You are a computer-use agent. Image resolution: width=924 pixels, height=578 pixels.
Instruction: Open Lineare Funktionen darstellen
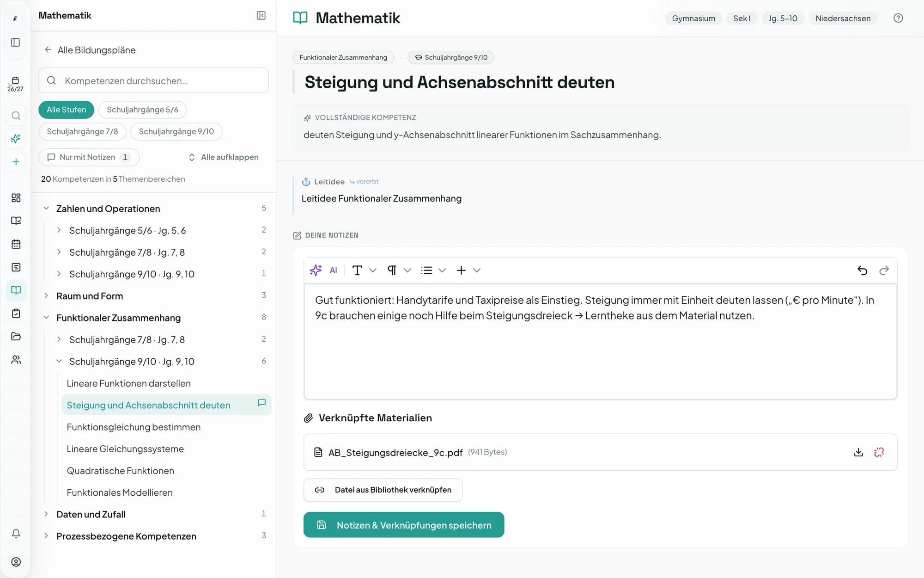128,383
